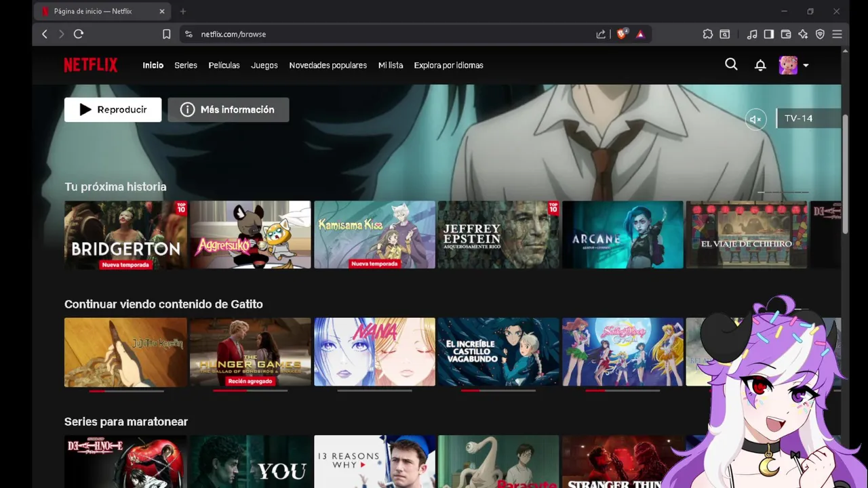
Task: Open the Parasyte thumbnail
Action: point(498,462)
